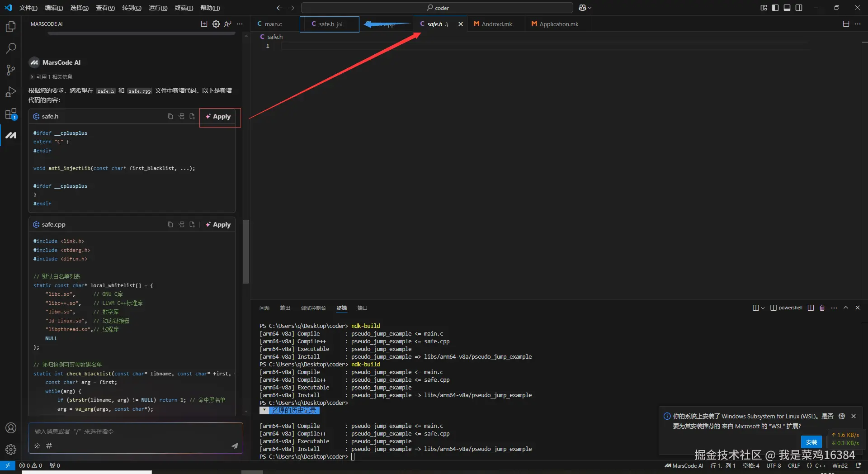
Task: Insert safe.h code at cursor
Action: [x=181, y=116]
